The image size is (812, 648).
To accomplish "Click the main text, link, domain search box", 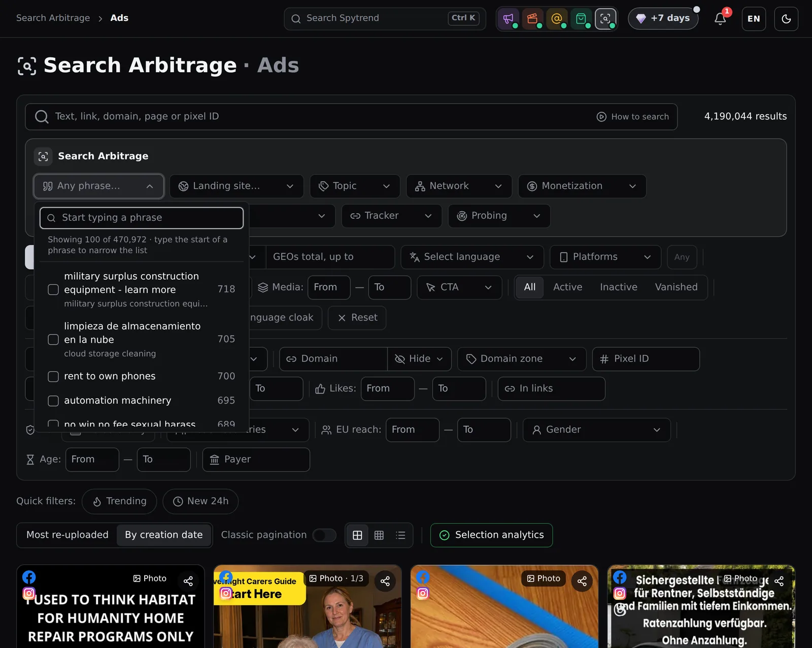I will pos(351,117).
